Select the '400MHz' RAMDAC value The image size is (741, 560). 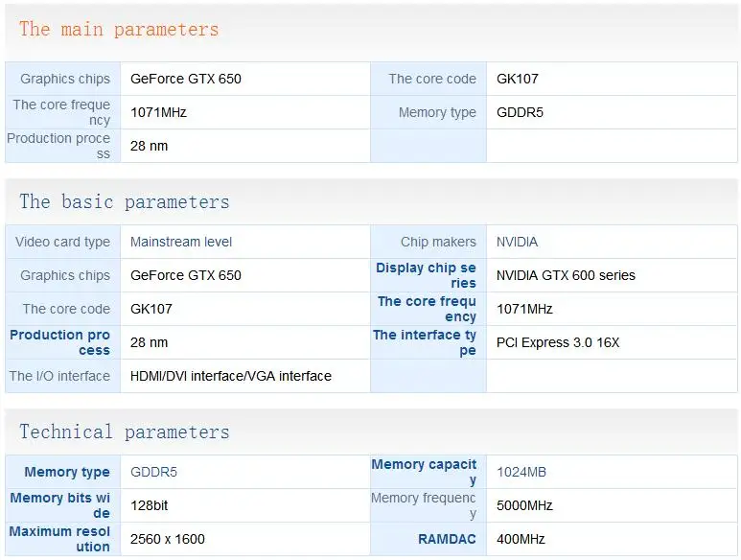[521, 539]
